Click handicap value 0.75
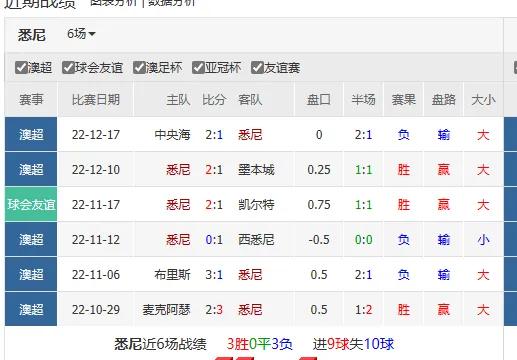The image size is (517, 360). tap(319, 204)
